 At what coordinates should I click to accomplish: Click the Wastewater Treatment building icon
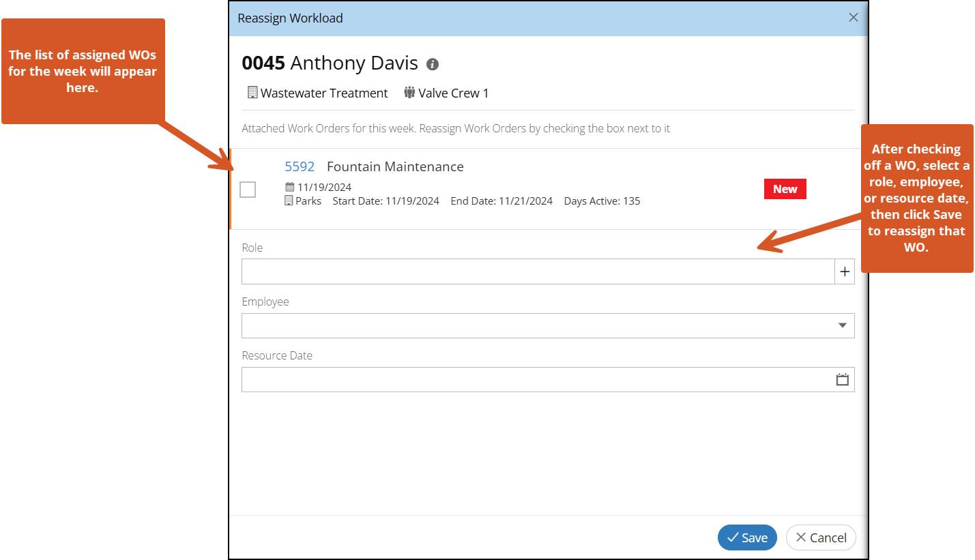(252, 93)
